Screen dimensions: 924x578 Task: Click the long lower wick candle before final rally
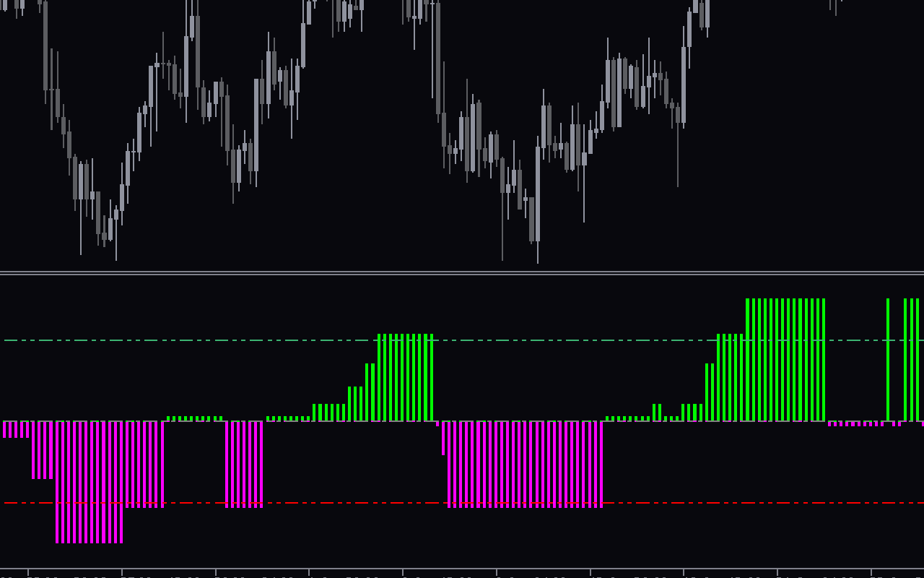pyautogui.click(x=678, y=144)
